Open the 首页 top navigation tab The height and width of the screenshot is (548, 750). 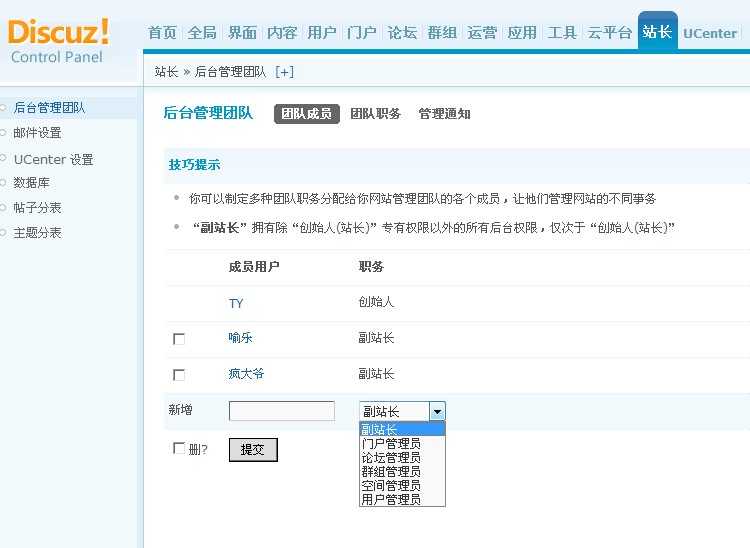tap(162, 33)
